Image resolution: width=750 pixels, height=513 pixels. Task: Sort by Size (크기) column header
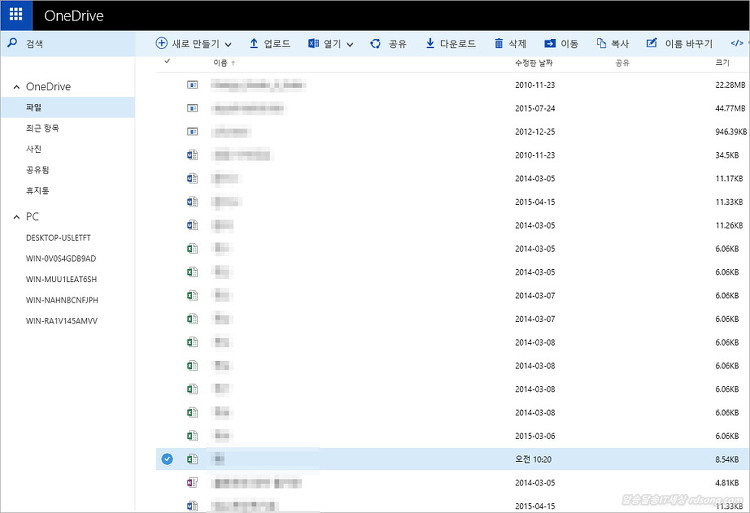722,63
